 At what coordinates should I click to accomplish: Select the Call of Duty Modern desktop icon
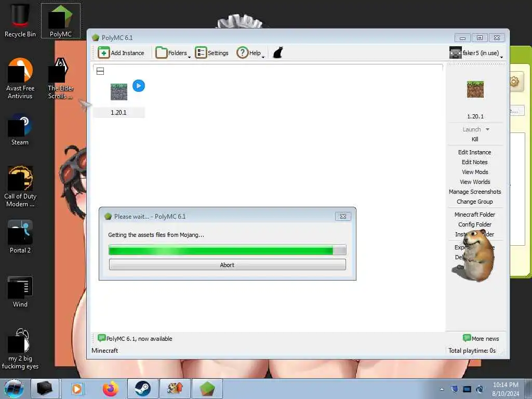click(20, 187)
